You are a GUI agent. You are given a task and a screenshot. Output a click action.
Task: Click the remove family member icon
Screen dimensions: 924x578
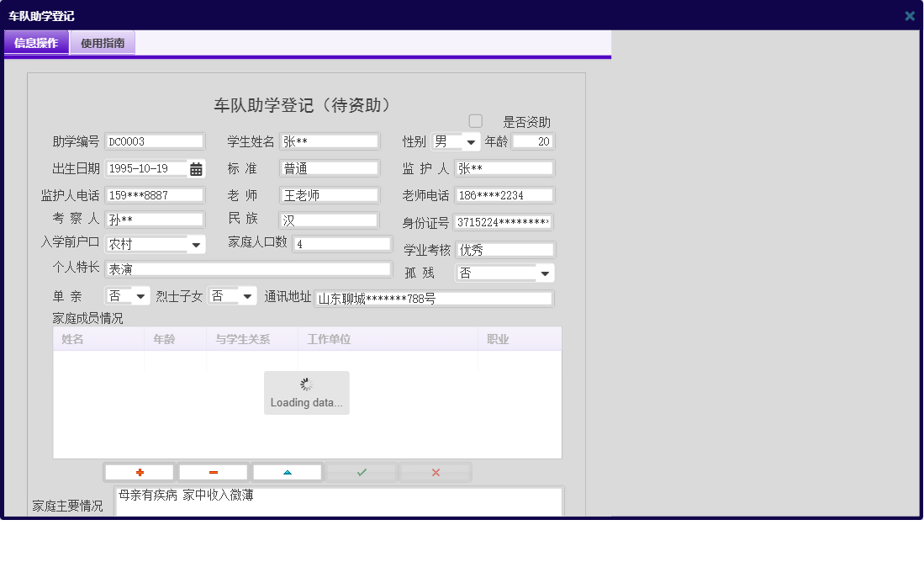(213, 471)
